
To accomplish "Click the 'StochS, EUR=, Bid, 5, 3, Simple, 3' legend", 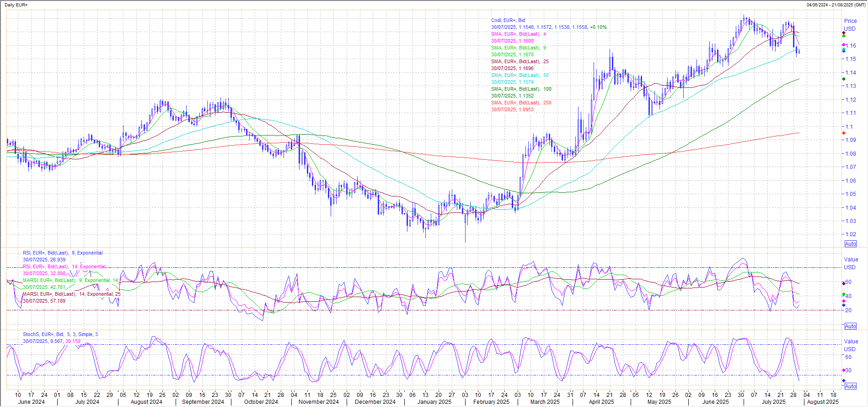I will pyautogui.click(x=60, y=334).
